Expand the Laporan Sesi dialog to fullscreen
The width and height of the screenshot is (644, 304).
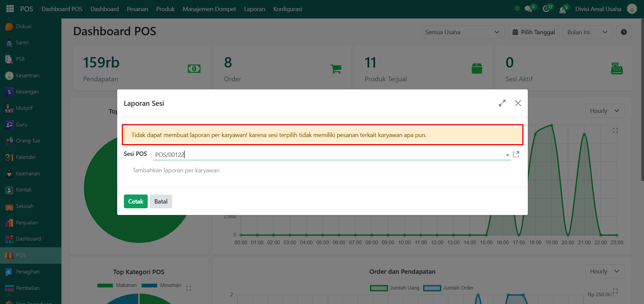(502, 103)
